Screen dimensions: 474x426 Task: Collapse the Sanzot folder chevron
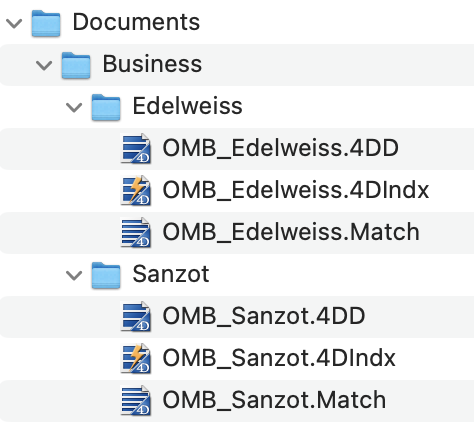[x=74, y=275]
